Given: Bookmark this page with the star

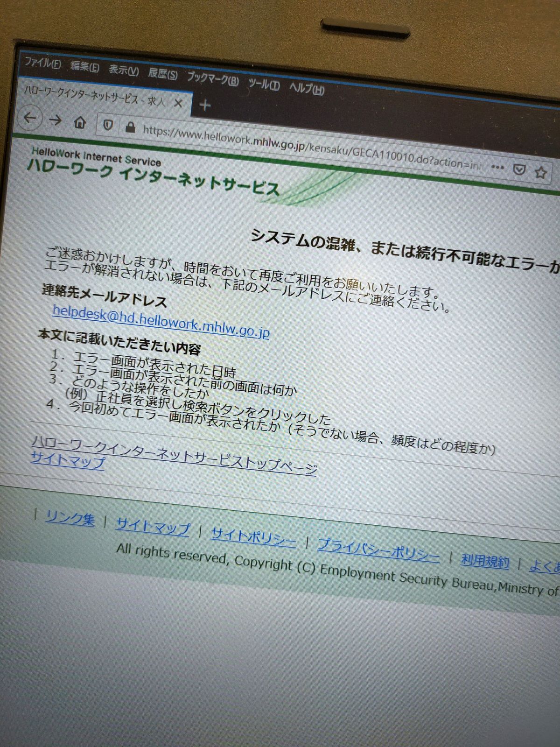Looking at the screenshot, I should tap(540, 172).
